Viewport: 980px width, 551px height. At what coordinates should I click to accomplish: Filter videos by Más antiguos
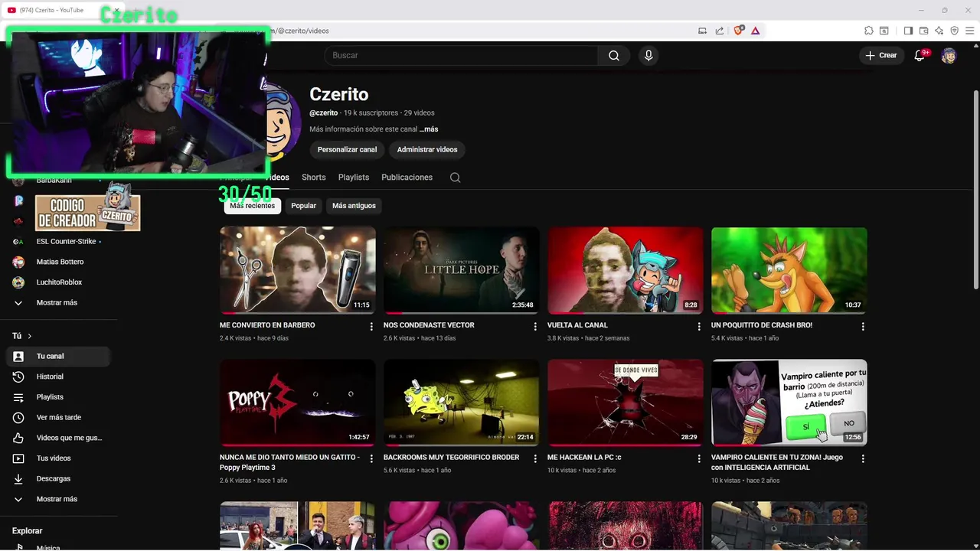click(x=354, y=206)
